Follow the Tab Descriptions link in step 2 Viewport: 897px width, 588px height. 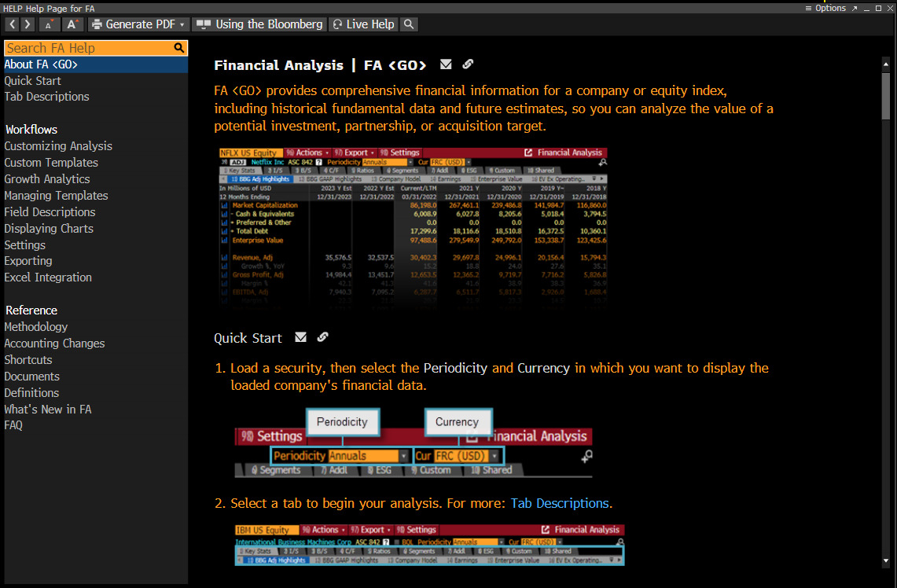click(x=559, y=503)
